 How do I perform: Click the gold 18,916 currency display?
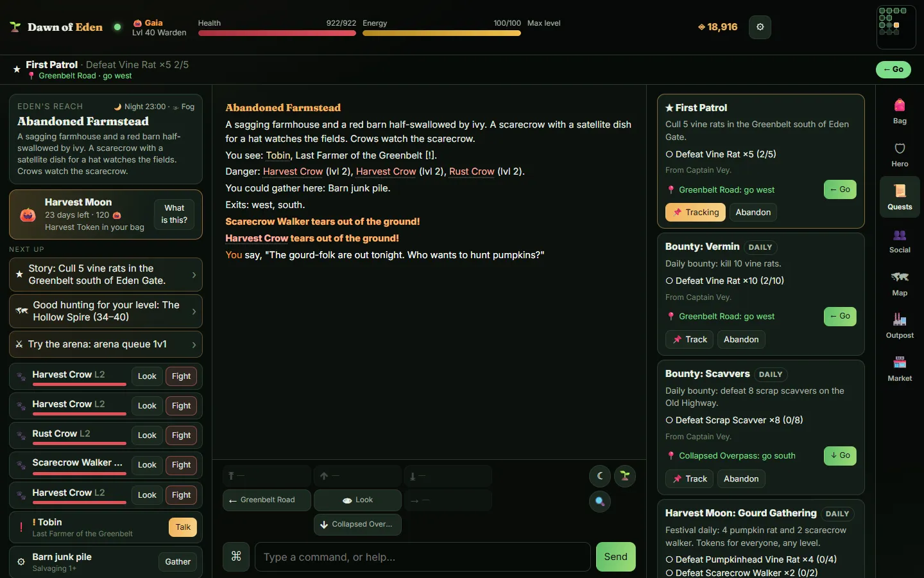pos(718,27)
